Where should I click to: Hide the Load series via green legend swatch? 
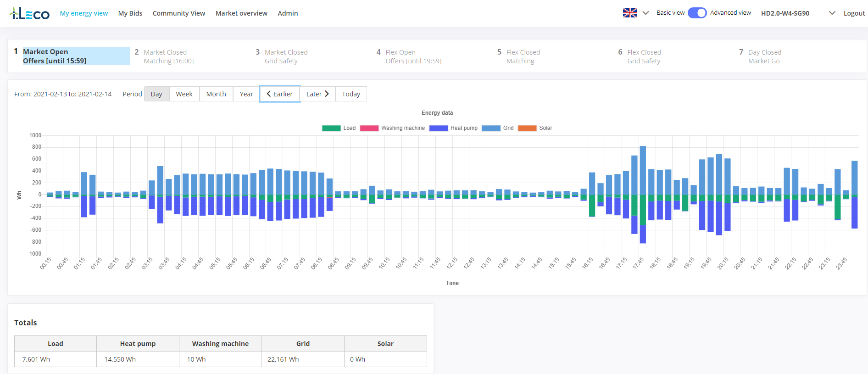click(331, 128)
